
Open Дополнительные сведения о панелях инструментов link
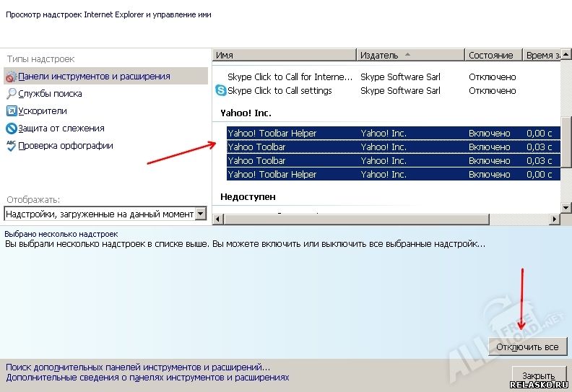(x=147, y=378)
